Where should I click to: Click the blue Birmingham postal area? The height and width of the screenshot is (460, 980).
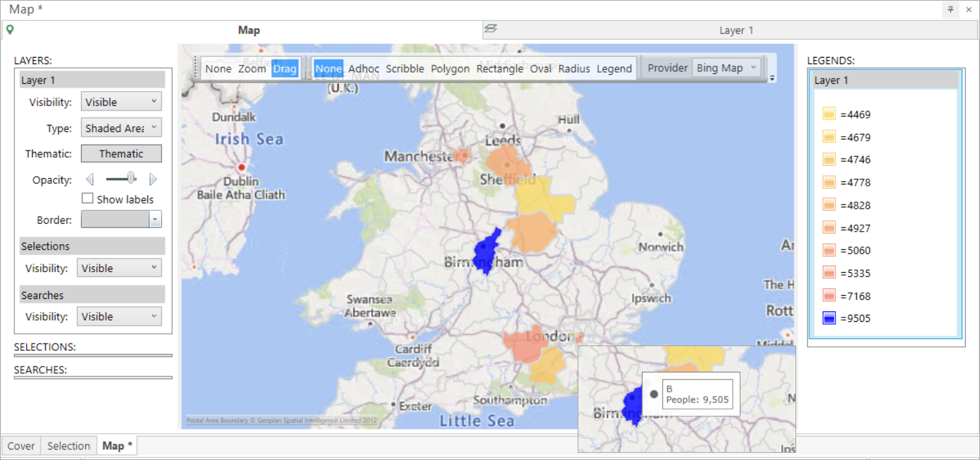point(485,252)
